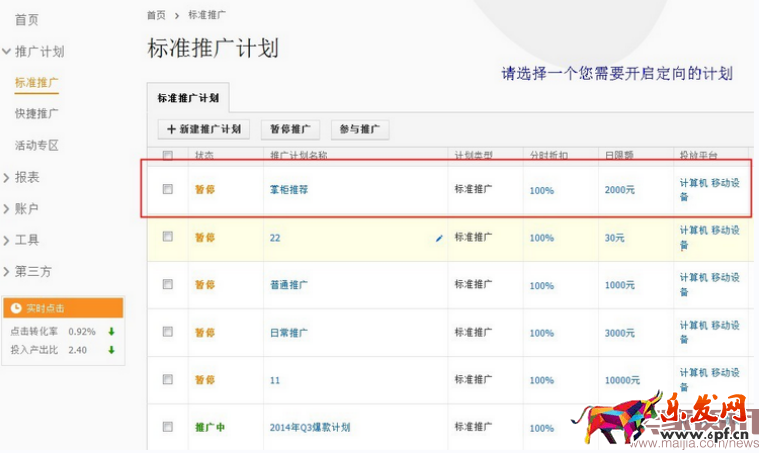Click the 30元 daily limit value
The width and height of the screenshot is (759, 455).
click(615, 238)
